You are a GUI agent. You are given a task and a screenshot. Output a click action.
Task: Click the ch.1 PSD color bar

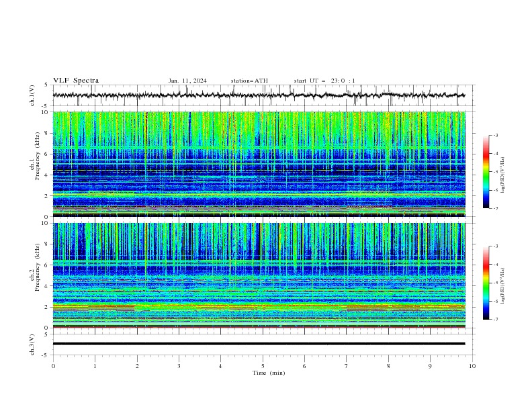click(x=486, y=171)
